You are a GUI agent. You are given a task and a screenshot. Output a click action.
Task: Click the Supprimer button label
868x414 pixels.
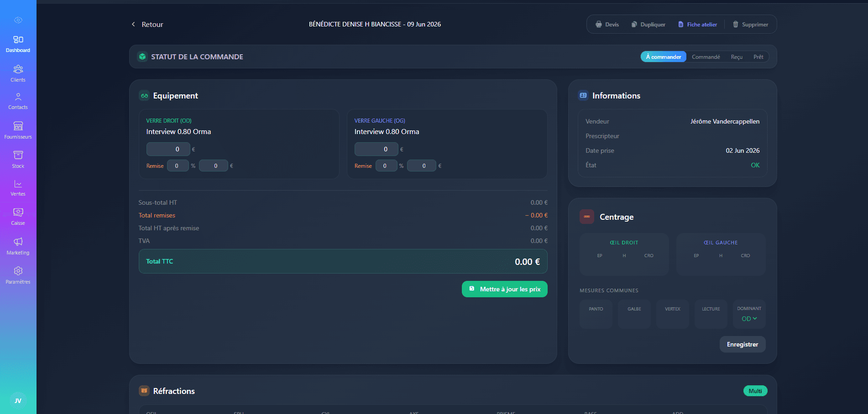pos(755,25)
